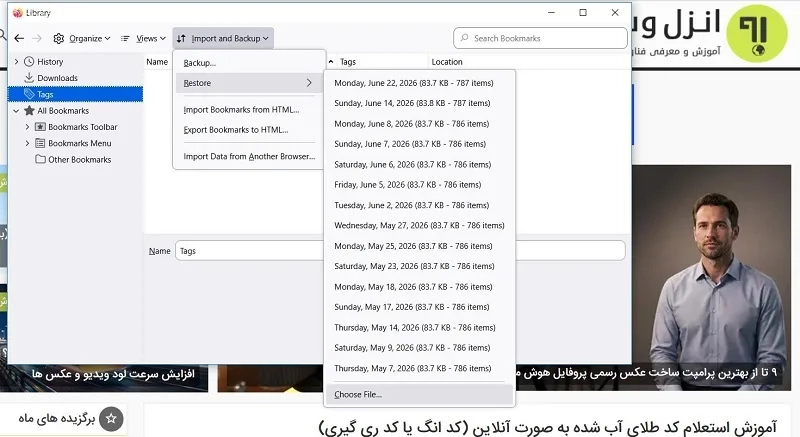The image size is (800, 437).
Task: Restore backup from Friday, June 5, 2026
Action: coord(419,185)
